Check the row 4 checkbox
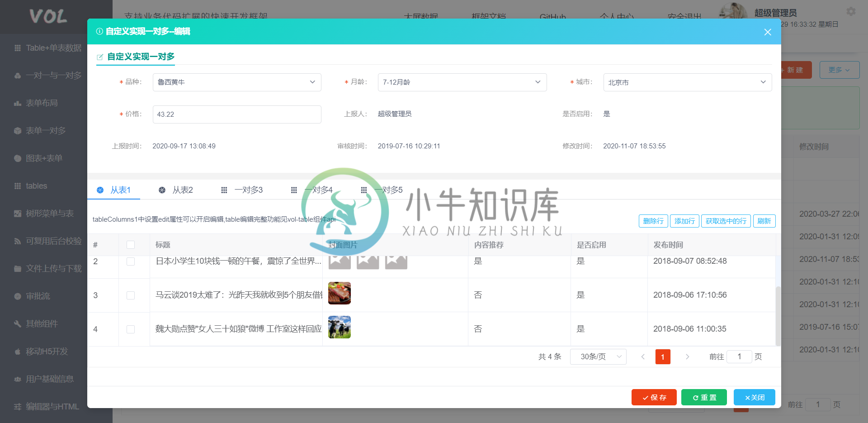This screenshot has width=868, height=423. click(x=131, y=329)
